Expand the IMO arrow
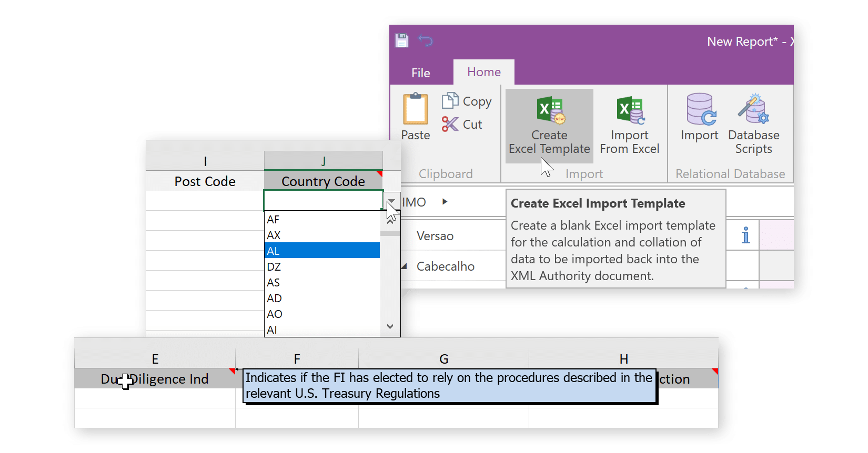The image size is (868, 453). point(445,202)
